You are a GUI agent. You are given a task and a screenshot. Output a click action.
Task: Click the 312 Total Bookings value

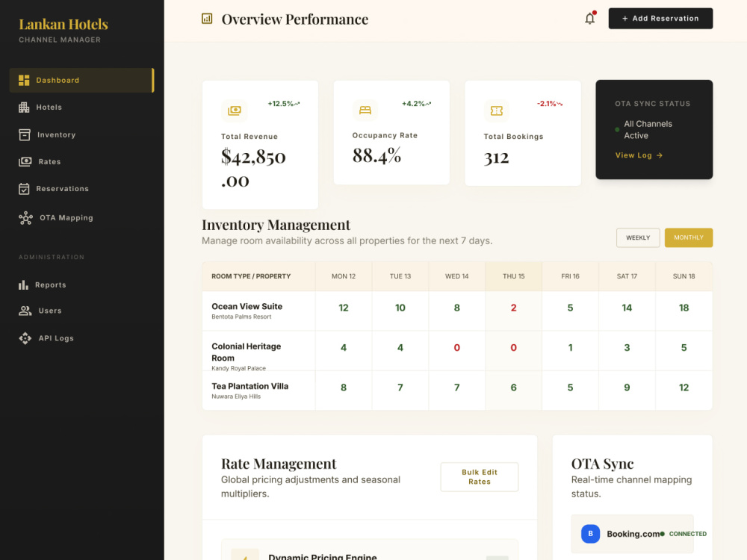point(497,158)
